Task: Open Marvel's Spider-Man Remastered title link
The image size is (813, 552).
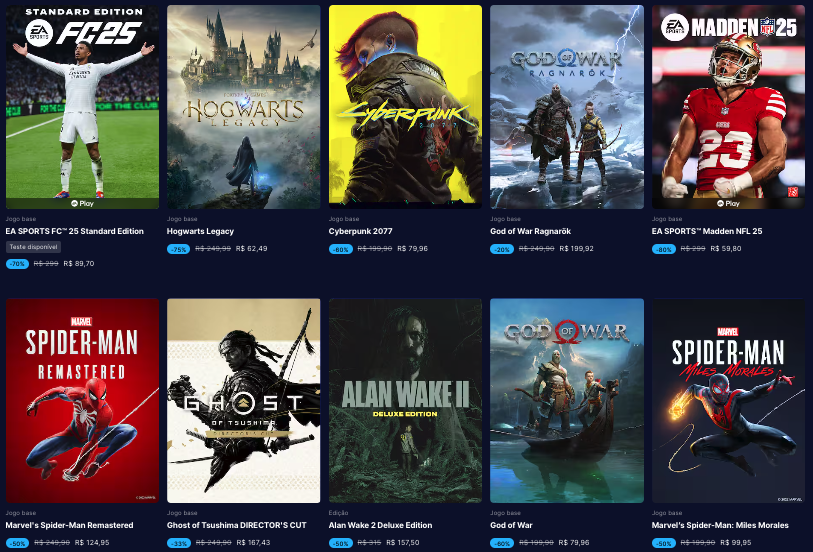Action: point(69,525)
